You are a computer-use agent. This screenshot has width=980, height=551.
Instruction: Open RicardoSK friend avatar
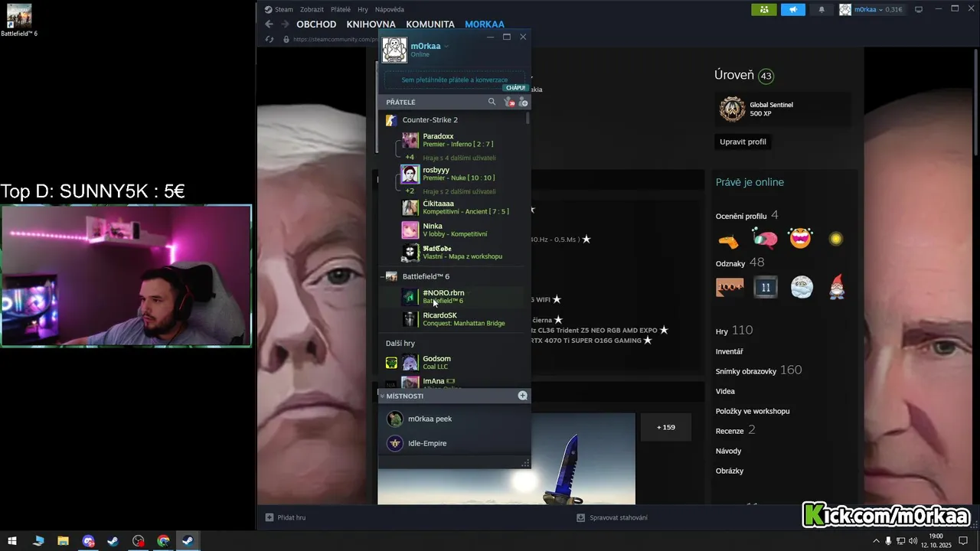[x=410, y=319]
